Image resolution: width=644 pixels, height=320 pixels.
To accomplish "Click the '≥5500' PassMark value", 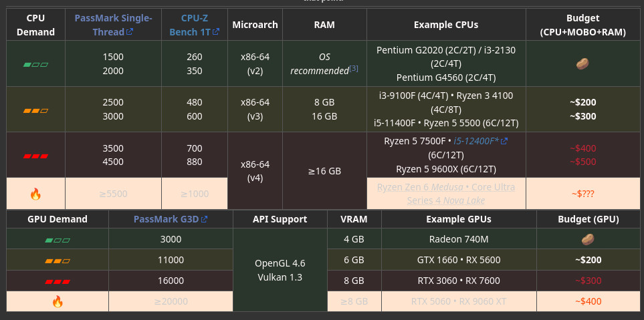I will coord(113,194).
